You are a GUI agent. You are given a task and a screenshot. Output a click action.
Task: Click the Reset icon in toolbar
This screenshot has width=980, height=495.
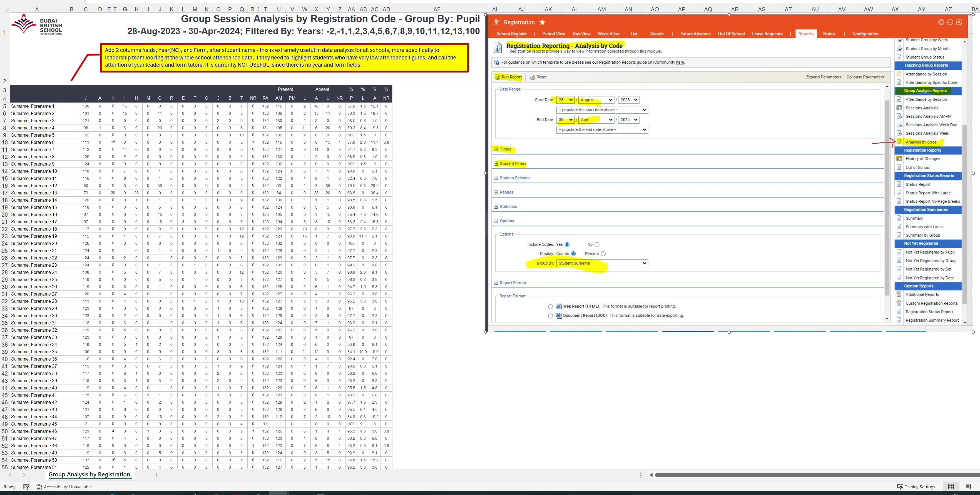(x=532, y=77)
